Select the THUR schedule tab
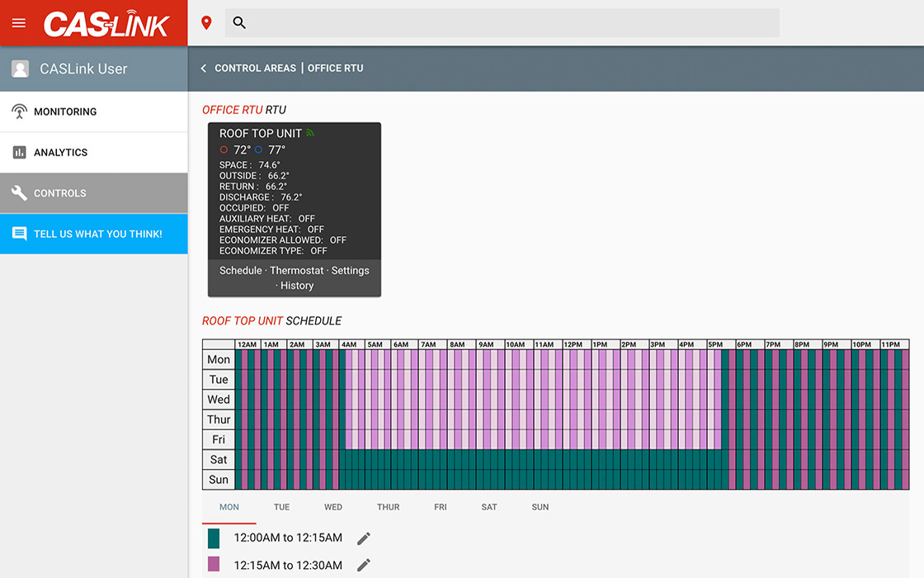The height and width of the screenshot is (578, 924). [x=389, y=507]
